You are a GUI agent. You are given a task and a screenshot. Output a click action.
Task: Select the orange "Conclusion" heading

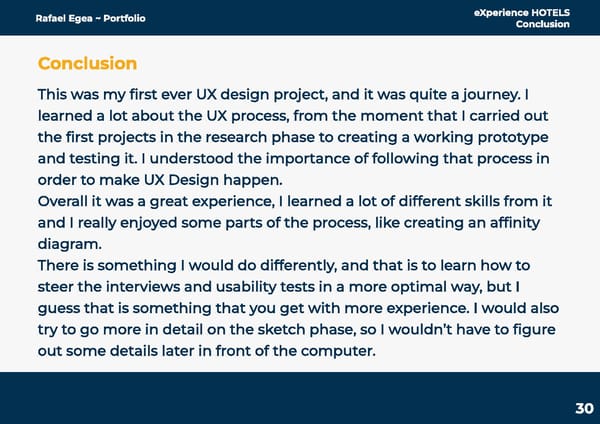(x=87, y=64)
